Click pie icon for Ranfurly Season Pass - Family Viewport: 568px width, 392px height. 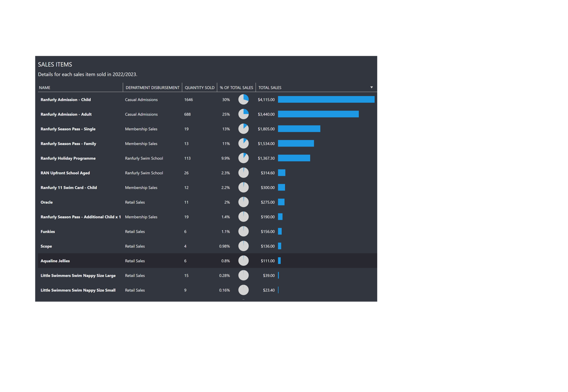pyautogui.click(x=243, y=144)
